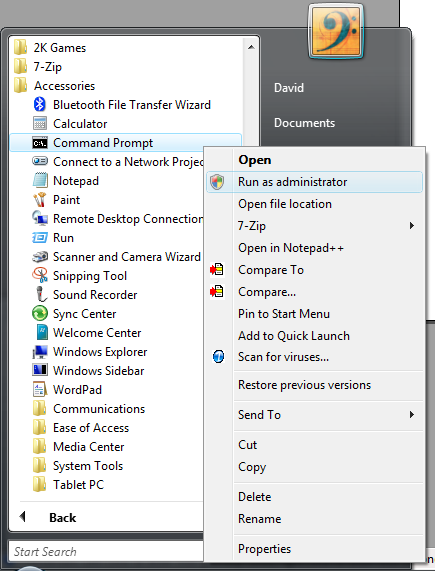Screen dimensions: 435x571
Task: Choose Pin to Start Menu
Action: tap(284, 314)
